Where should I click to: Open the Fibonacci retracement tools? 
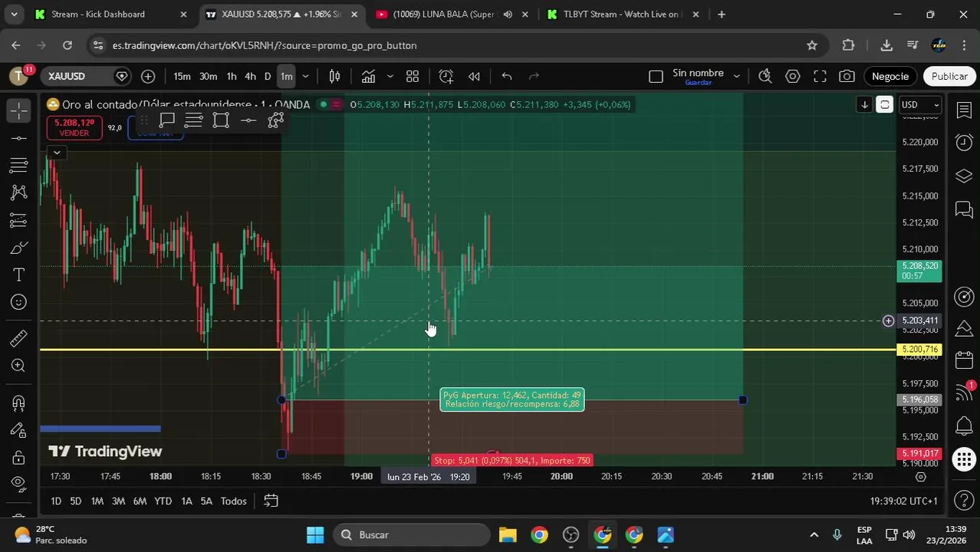[19, 165]
